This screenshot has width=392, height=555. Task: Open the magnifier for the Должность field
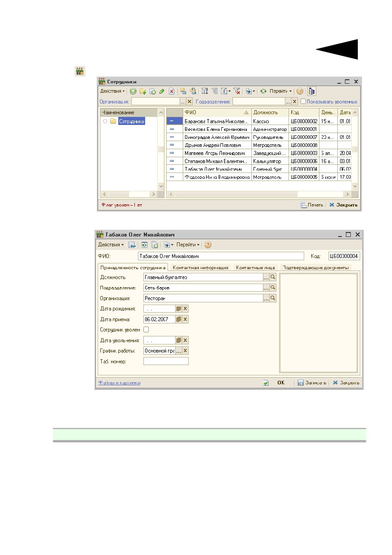pos(273,278)
